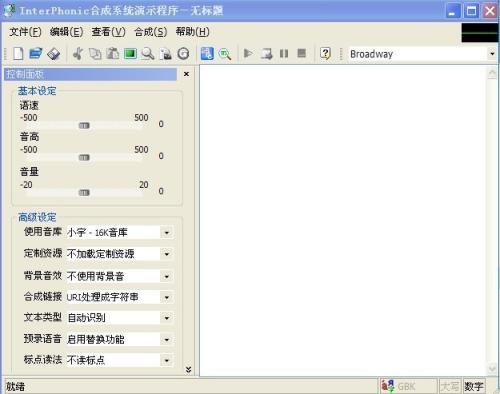The image size is (500, 394).
Task: Toggle the blue control panel icon
Action: click(x=207, y=53)
